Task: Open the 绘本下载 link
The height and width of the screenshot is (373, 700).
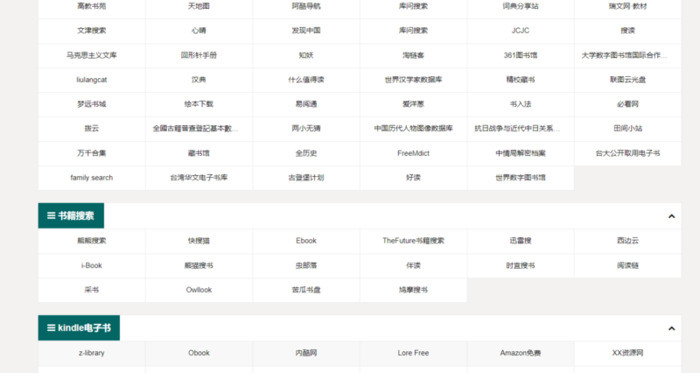Action: (199, 104)
